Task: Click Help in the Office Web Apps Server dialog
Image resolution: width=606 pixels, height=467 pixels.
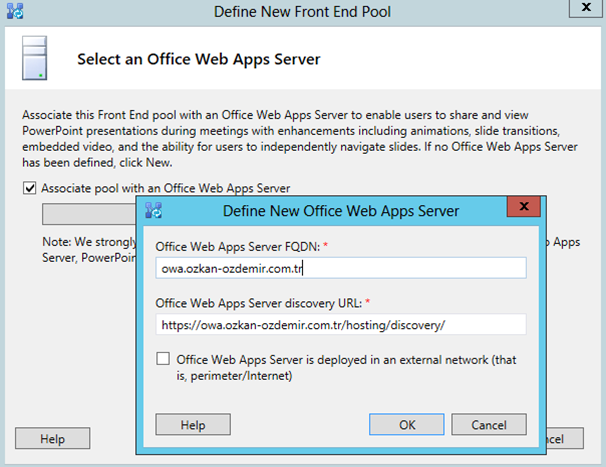Action: pos(193,424)
